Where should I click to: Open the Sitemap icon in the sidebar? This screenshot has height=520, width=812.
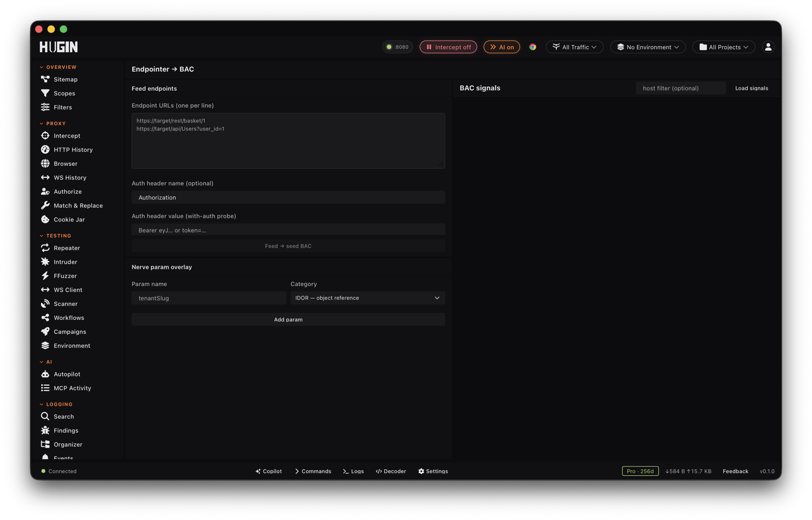click(x=45, y=80)
